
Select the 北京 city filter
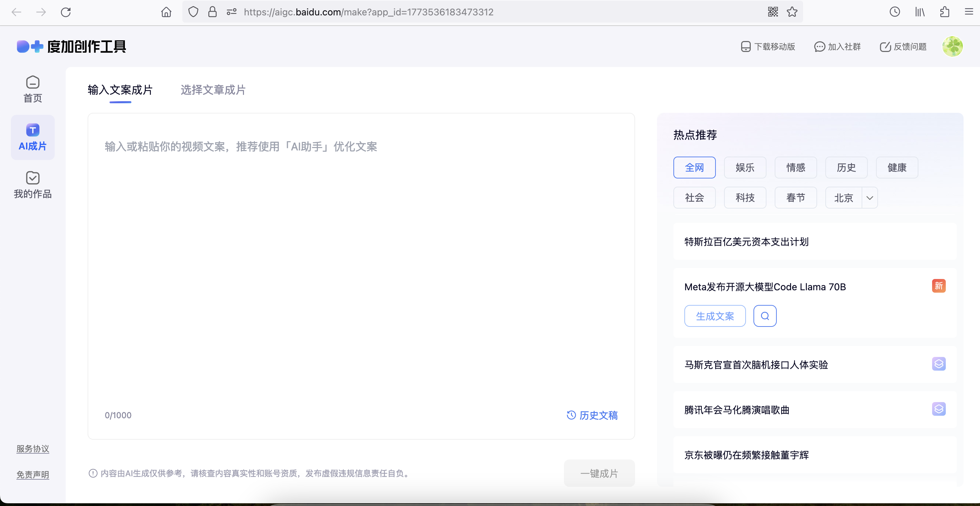(x=843, y=198)
